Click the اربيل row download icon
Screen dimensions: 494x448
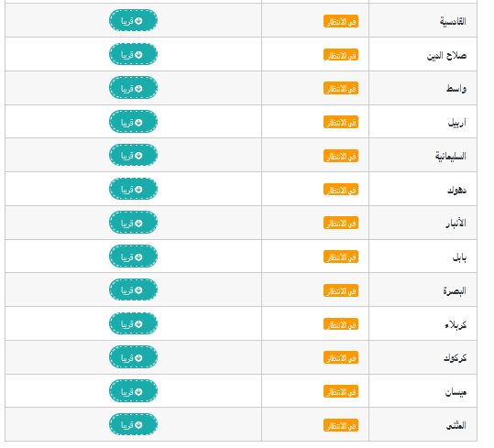click(x=138, y=122)
